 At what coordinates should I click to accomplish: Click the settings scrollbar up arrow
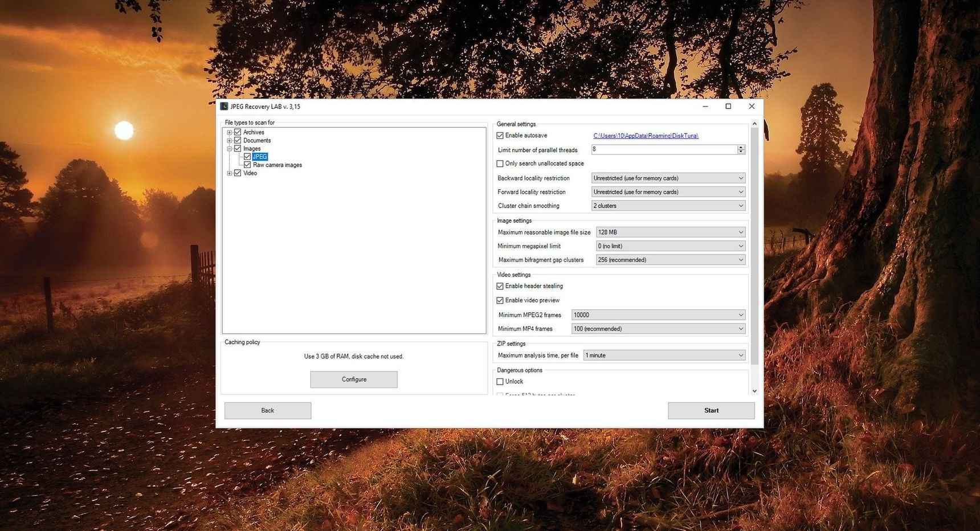(754, 124)
